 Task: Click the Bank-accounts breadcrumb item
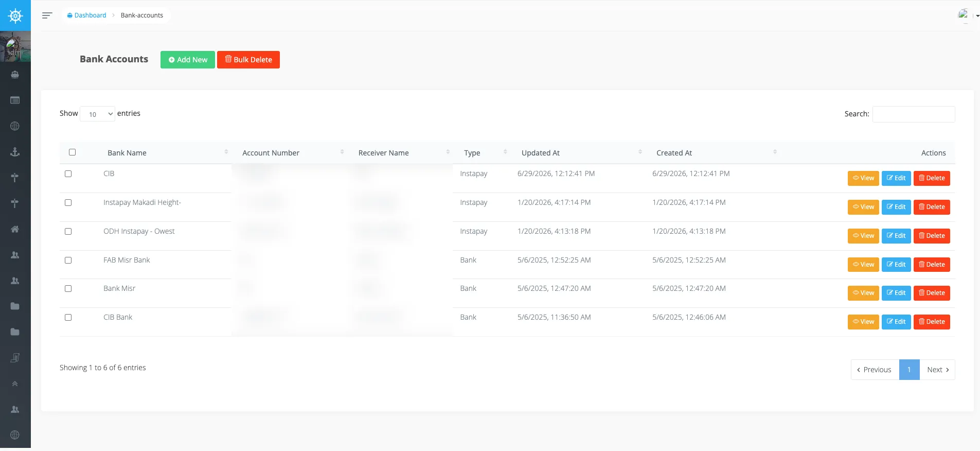coord(142,15)
